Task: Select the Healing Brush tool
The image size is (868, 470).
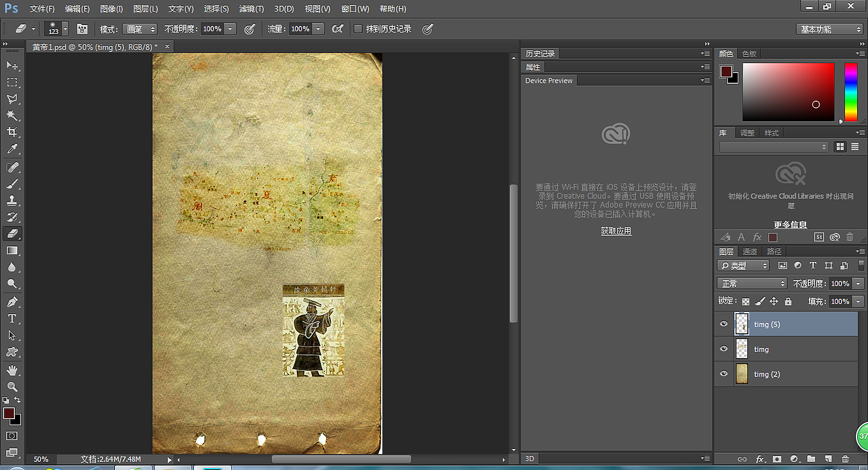Action: [x=12, y=167]
